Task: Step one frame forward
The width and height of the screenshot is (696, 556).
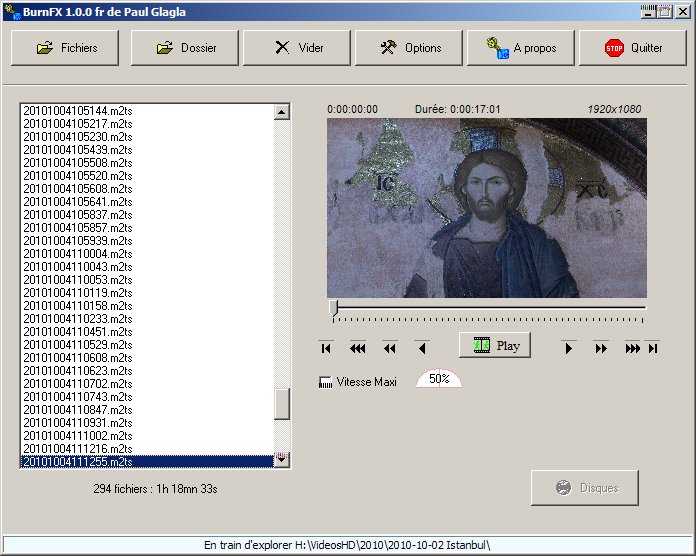Action: (x=569, y=348)
